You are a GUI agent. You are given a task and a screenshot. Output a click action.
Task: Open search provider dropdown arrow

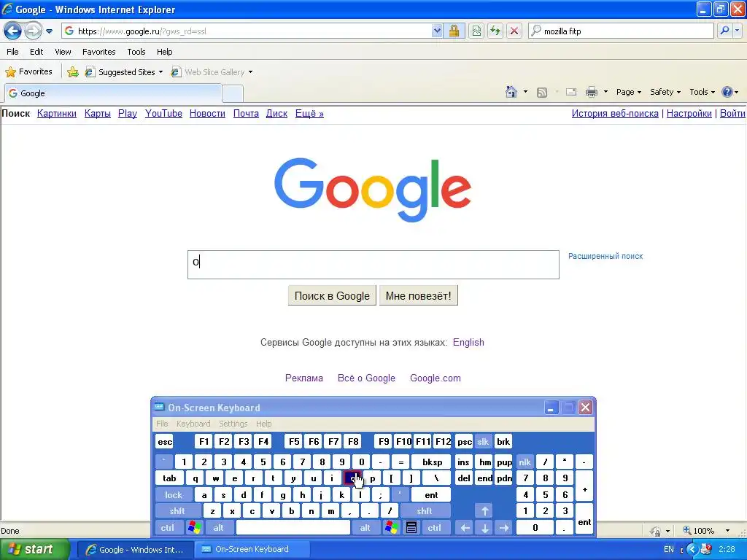tap(737, 31)
